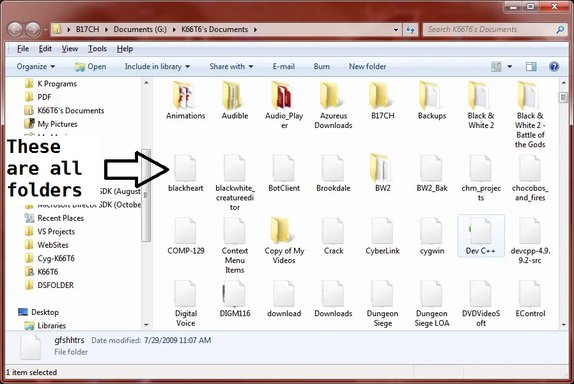574x384 pixels.
Task: Open the Edit menu
Action: click(x=45, y=49)
